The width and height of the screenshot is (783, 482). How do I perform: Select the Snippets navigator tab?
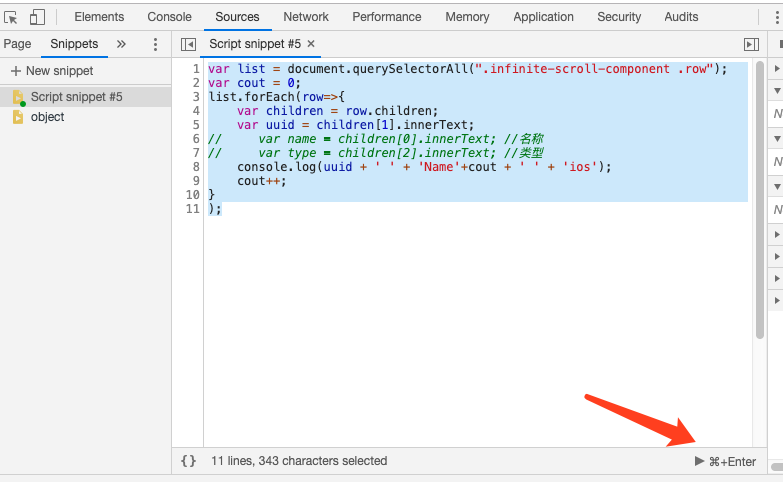74,44
